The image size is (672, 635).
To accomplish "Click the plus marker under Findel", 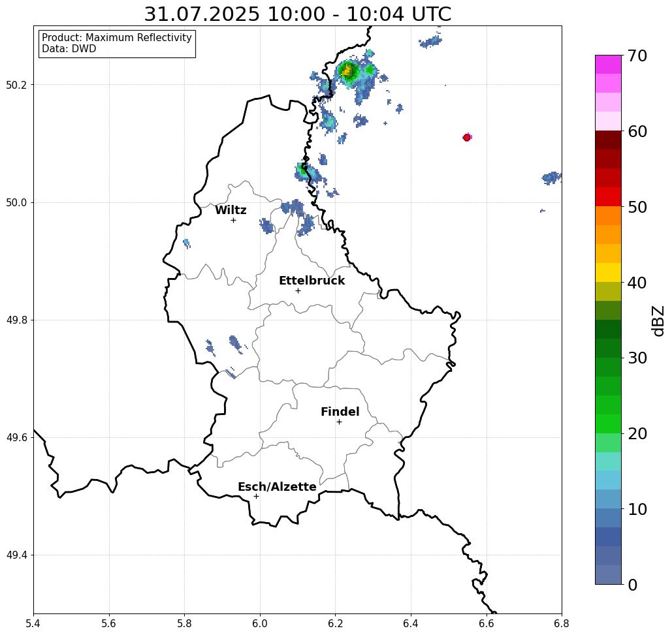I will (339, 422).
